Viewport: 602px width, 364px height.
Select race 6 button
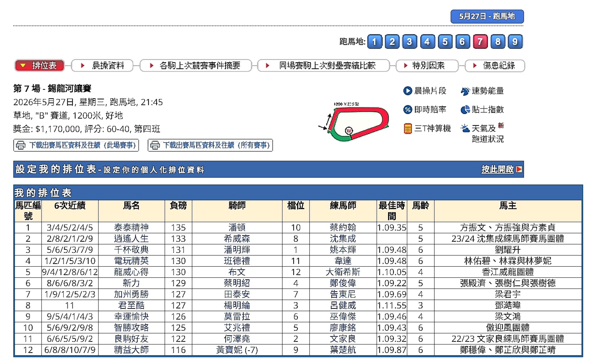pos(462,41)
